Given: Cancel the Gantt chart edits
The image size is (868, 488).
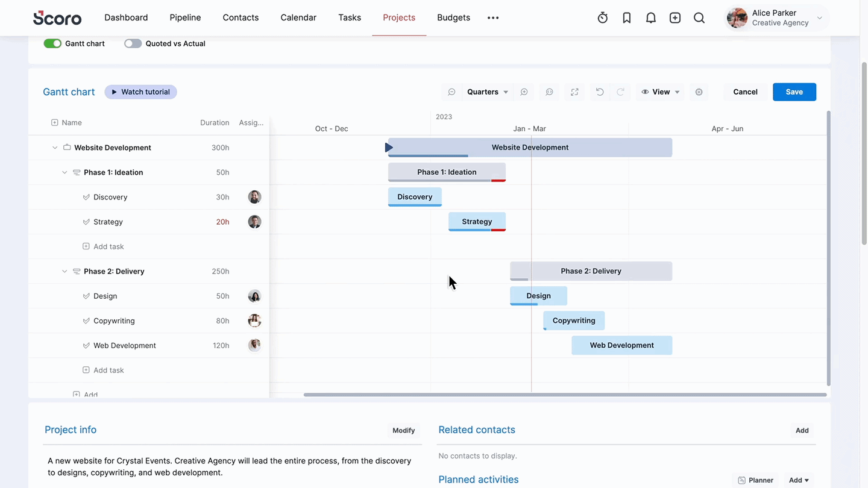Looking at the screenshot, I should (745, 92).
